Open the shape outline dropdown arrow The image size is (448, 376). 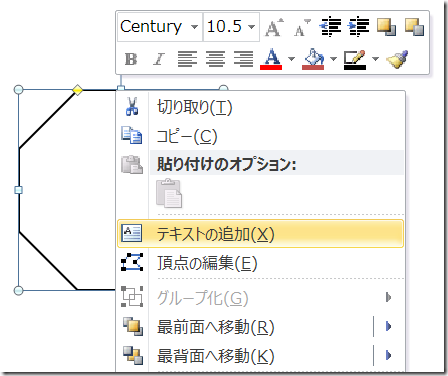tap(375, 59)
